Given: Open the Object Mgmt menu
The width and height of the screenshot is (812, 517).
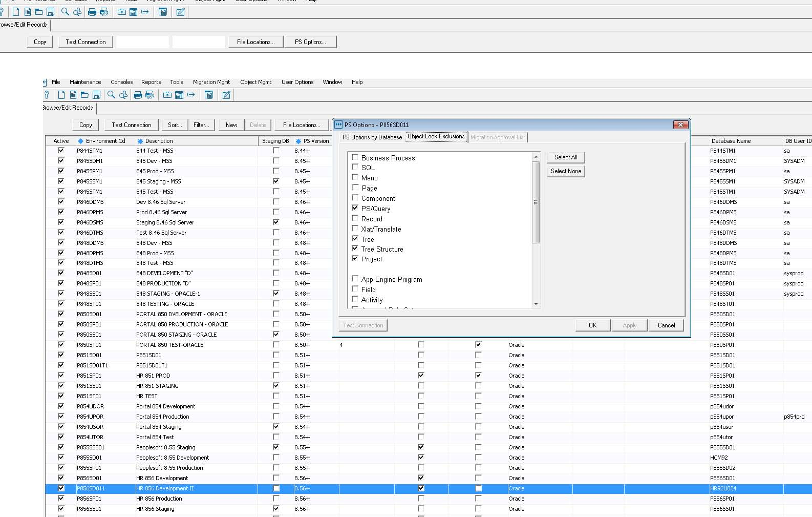Looking at the screenshot, I should pyautogui.click(x=255, y=82).
